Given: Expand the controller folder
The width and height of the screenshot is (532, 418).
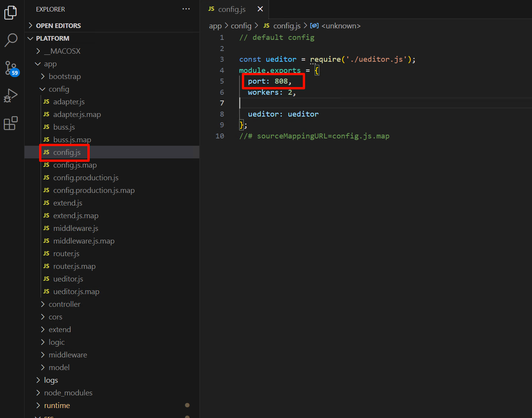Looking at the screenshot, I should (112, 304).
